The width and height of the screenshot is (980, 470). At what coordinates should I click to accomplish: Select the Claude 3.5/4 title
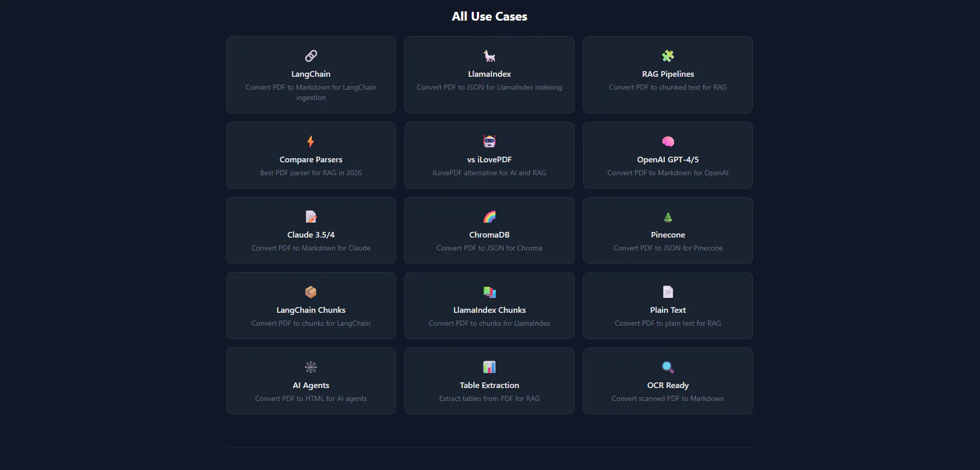pos(311,235)
